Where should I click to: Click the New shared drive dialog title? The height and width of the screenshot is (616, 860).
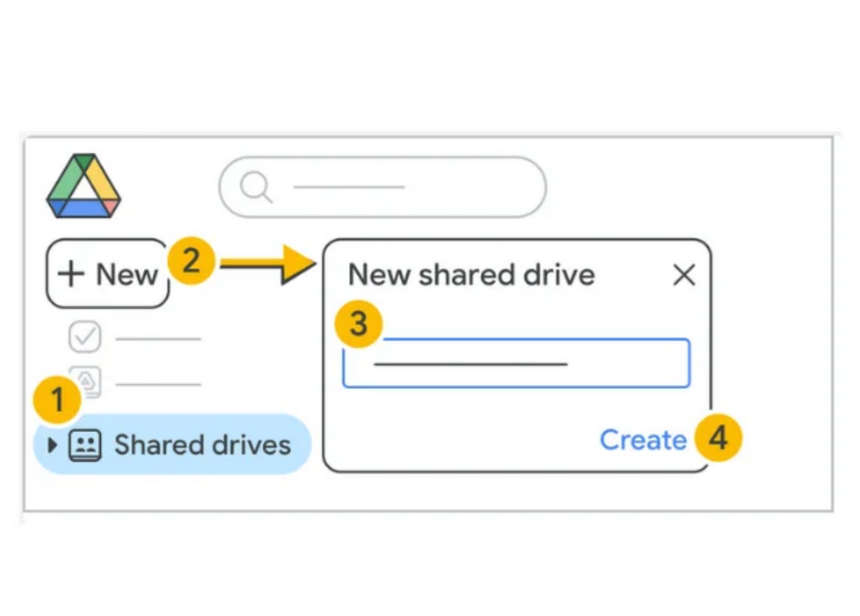coord(471,275)
